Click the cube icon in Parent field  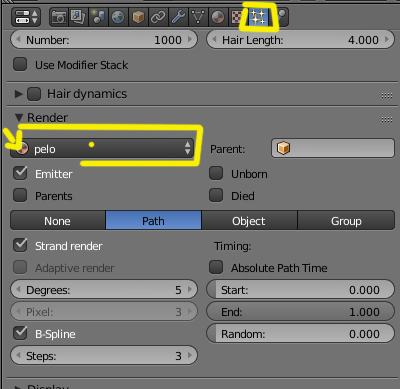[x=283, y=148]
